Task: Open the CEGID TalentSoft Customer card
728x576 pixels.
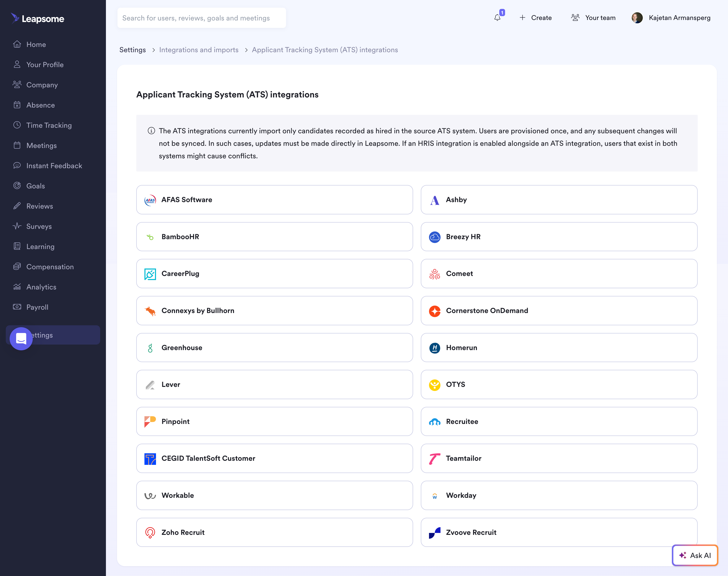Action: coord(275,458)
